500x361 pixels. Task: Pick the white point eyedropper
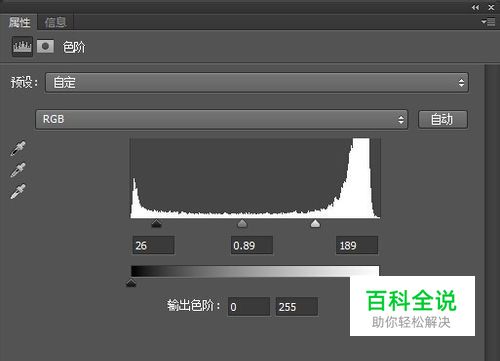coord(18,192)
